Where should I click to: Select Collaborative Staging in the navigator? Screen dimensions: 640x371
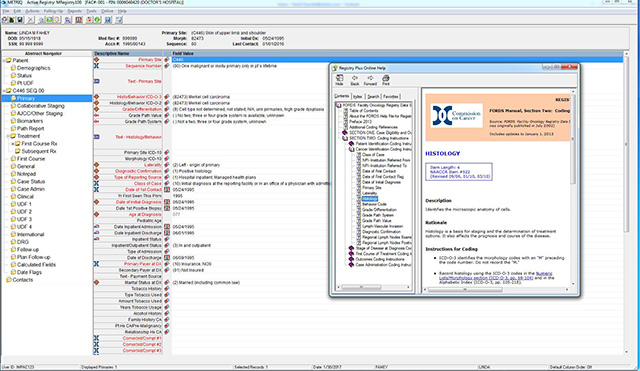pyautogui.click(x=40, y=106)
